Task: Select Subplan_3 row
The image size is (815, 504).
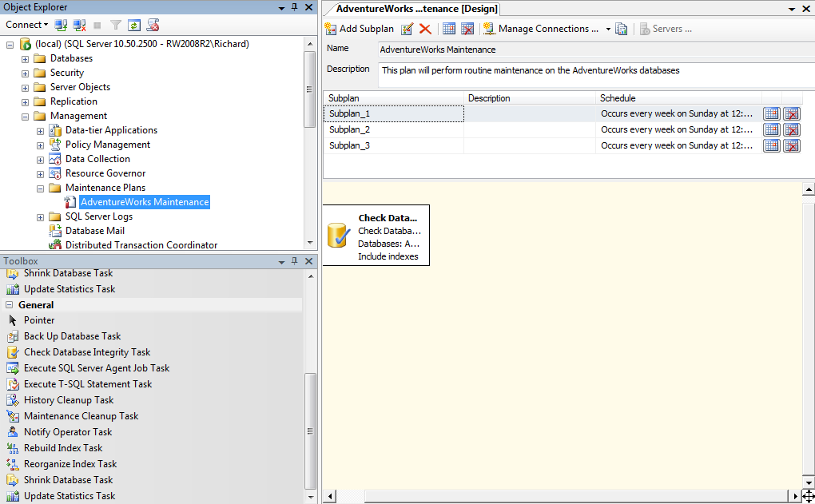Action: tap(393, 145)
